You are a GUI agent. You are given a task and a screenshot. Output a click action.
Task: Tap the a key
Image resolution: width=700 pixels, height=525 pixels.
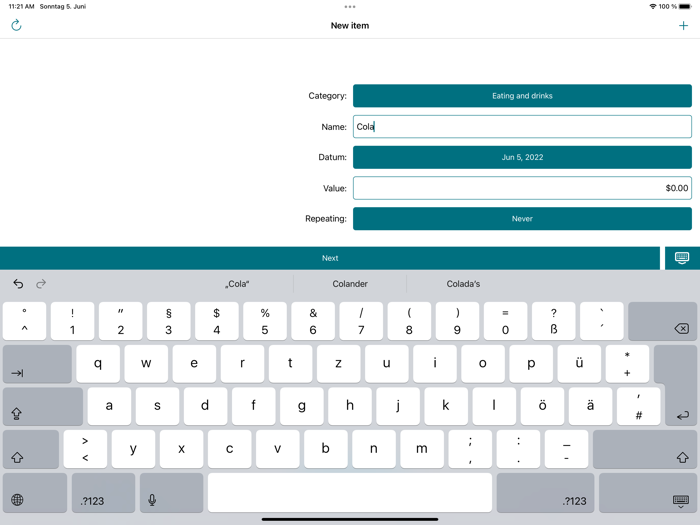(109, 406)
